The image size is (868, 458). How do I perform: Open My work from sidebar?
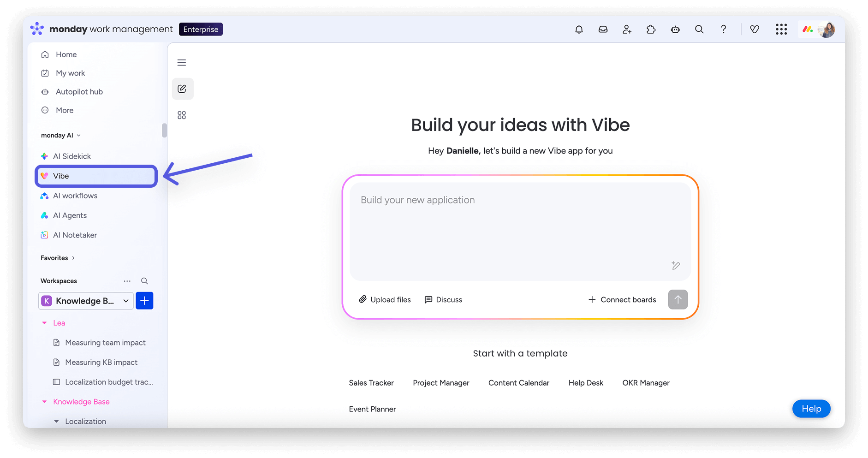70,73
